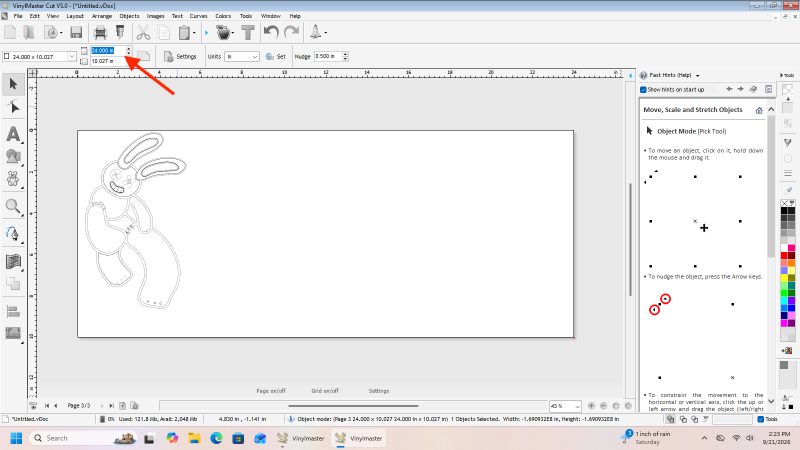Expand the Windows system tray hidden icons chevron
This screenshot has width=800, height=450.
point(704,438)
